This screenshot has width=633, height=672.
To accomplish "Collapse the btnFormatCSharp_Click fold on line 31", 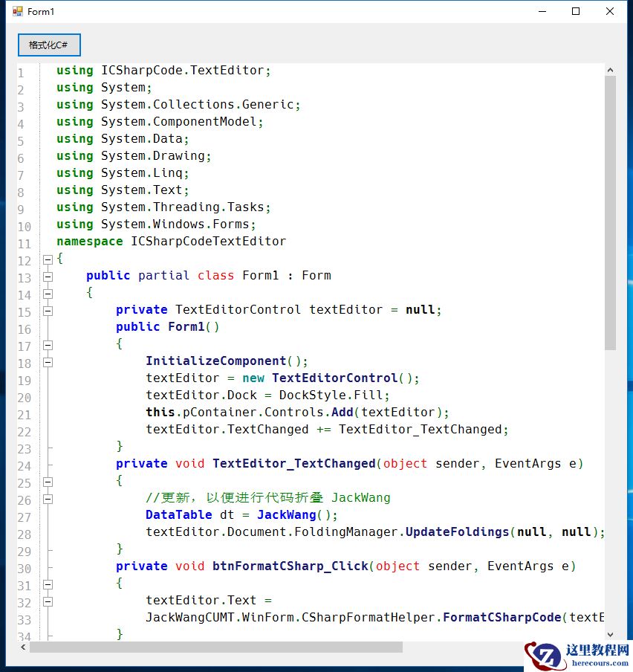I will click(48, 584).
